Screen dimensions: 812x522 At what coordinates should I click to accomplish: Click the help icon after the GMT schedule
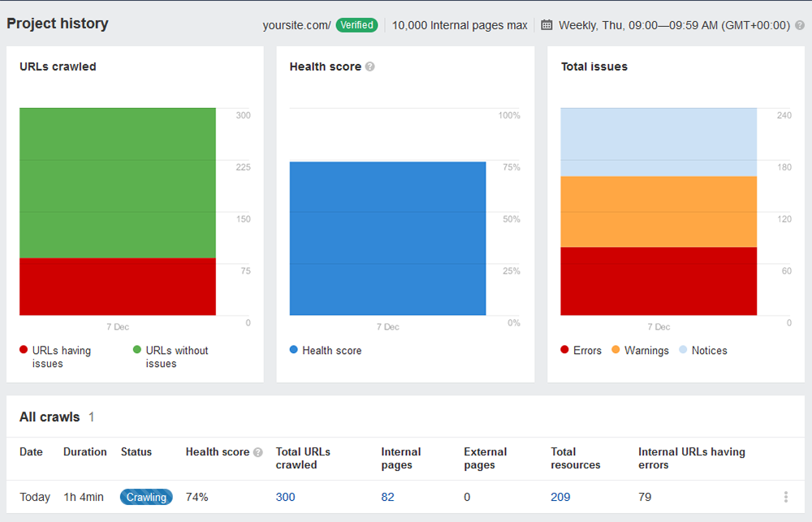[801, 24]
